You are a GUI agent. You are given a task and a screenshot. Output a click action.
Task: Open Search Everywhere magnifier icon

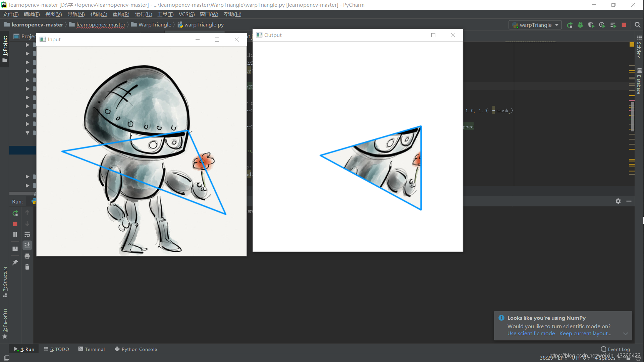638,25
